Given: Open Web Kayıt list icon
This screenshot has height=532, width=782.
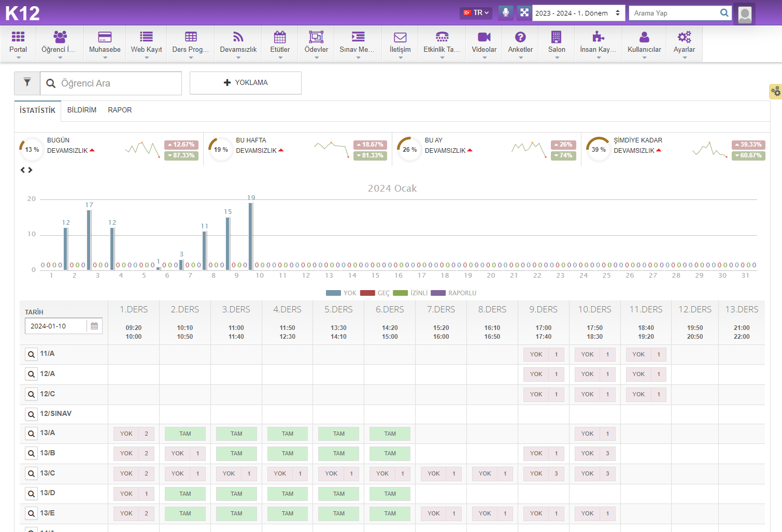Looking at the screenshot, I should pos(146,36).
